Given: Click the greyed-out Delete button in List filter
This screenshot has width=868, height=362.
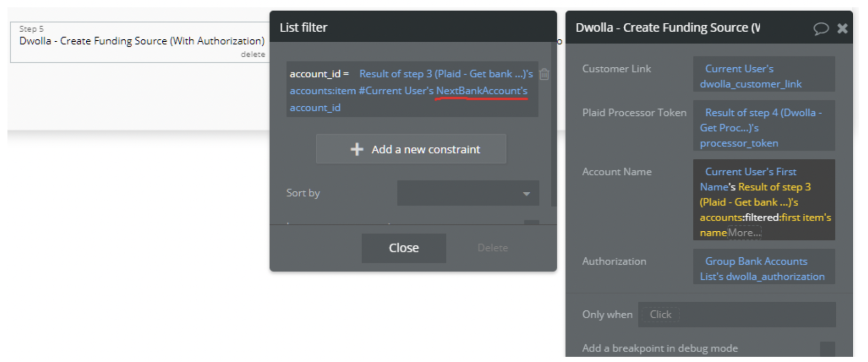Looking at the screenshot, I should pyautogui.click(x=492, y=248).
